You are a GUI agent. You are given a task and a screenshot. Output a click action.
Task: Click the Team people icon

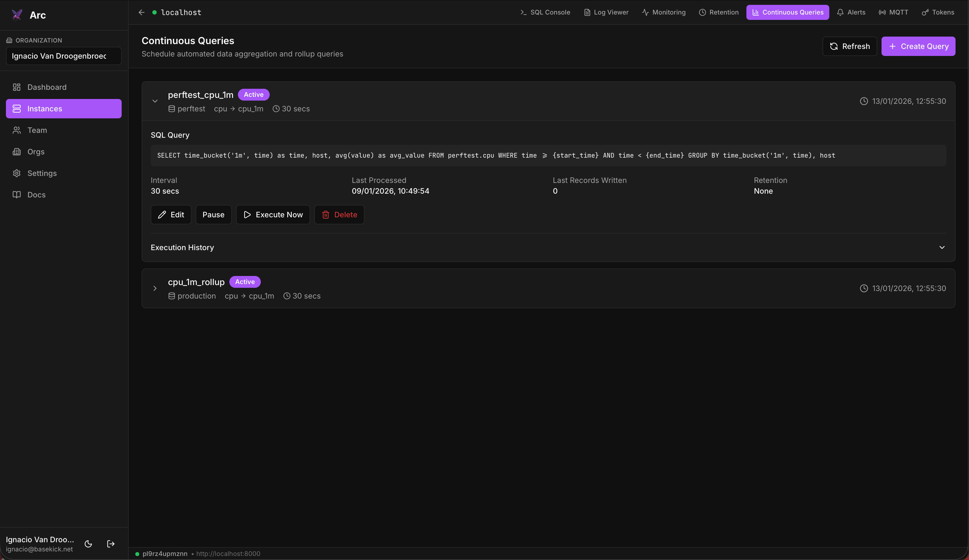(16, 130)
